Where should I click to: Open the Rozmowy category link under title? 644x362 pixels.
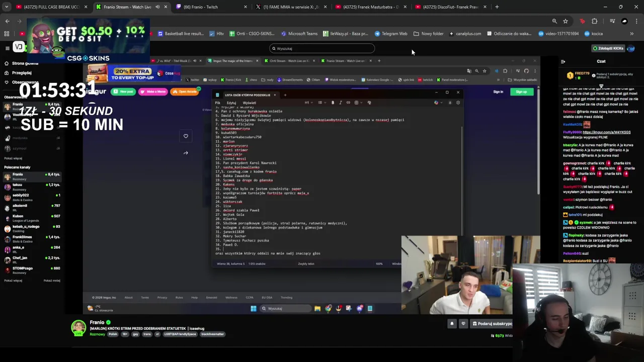click(x=97, y=334)
